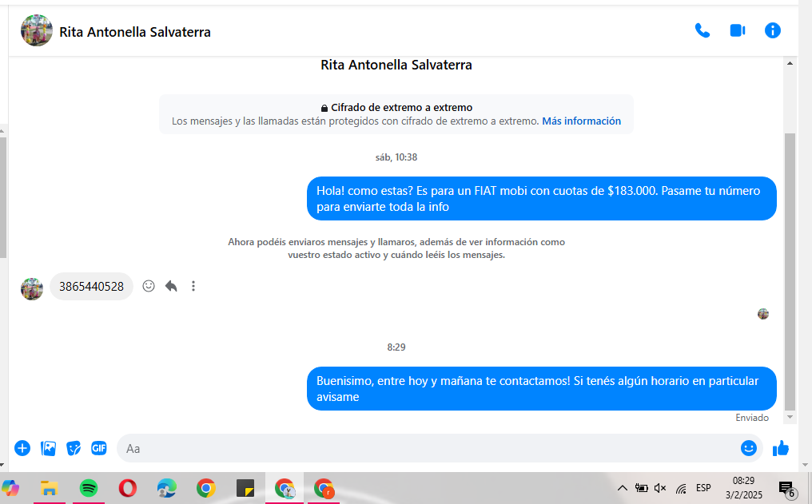The height and width of the screenshot is (504, 812).
Task: Focus the Aa message input field
Action: [428, 449]
